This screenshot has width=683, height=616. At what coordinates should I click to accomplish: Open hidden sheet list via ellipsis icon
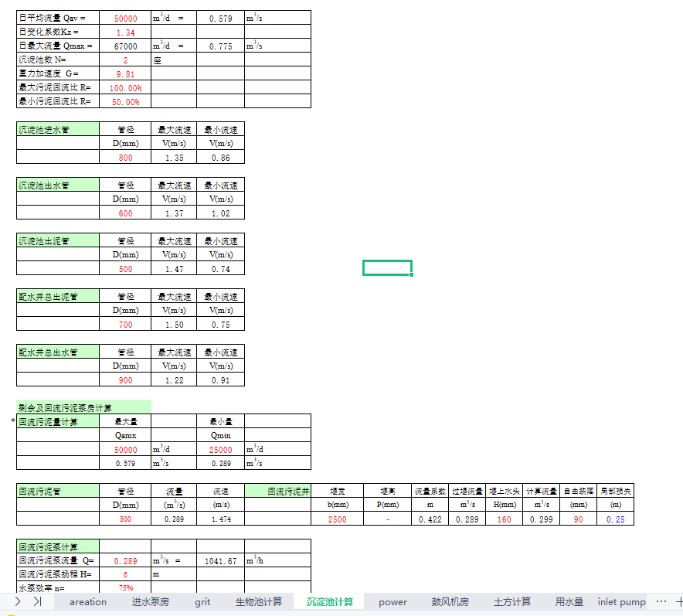(661, 601)
